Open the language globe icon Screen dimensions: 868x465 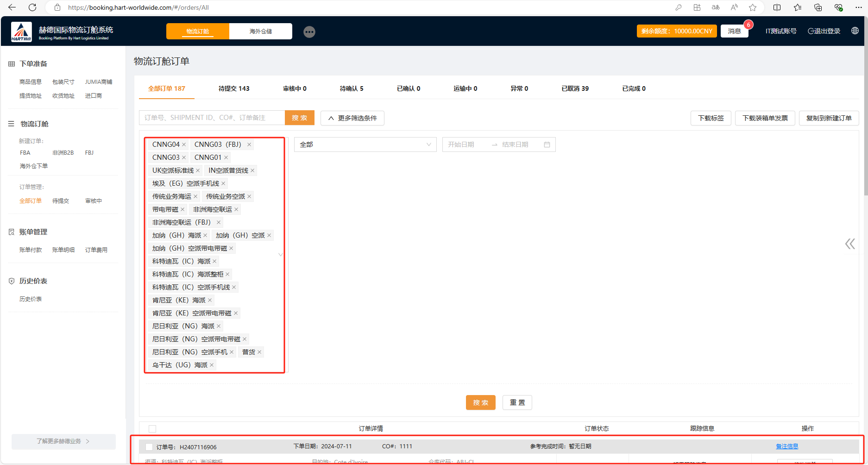pyautogui.click(x=855, y=31)
